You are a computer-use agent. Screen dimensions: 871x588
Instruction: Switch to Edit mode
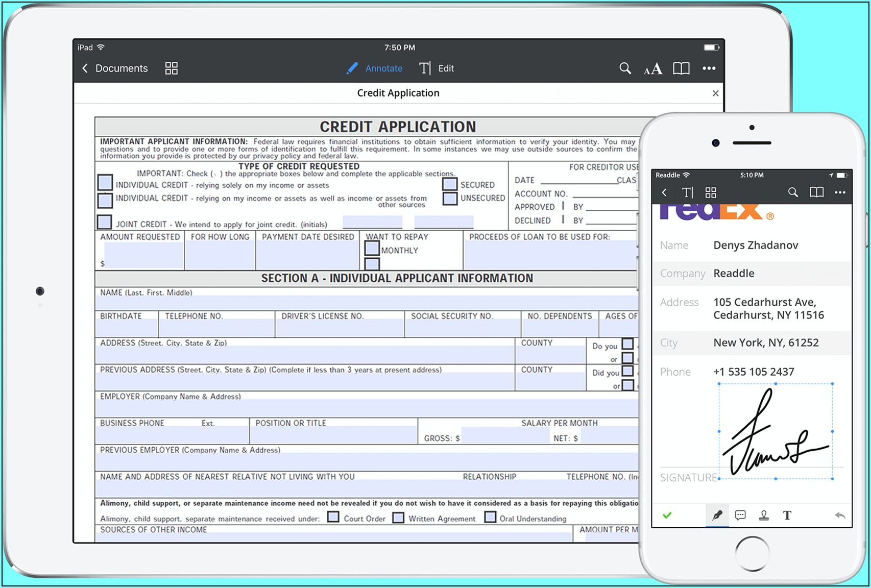tap(437, 68)
